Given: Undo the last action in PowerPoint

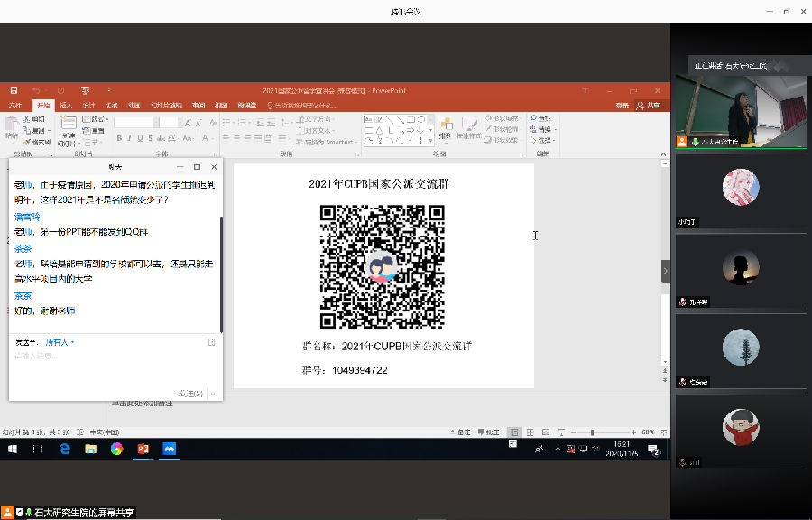Looking at the screenshot, I should pos(36,90).
